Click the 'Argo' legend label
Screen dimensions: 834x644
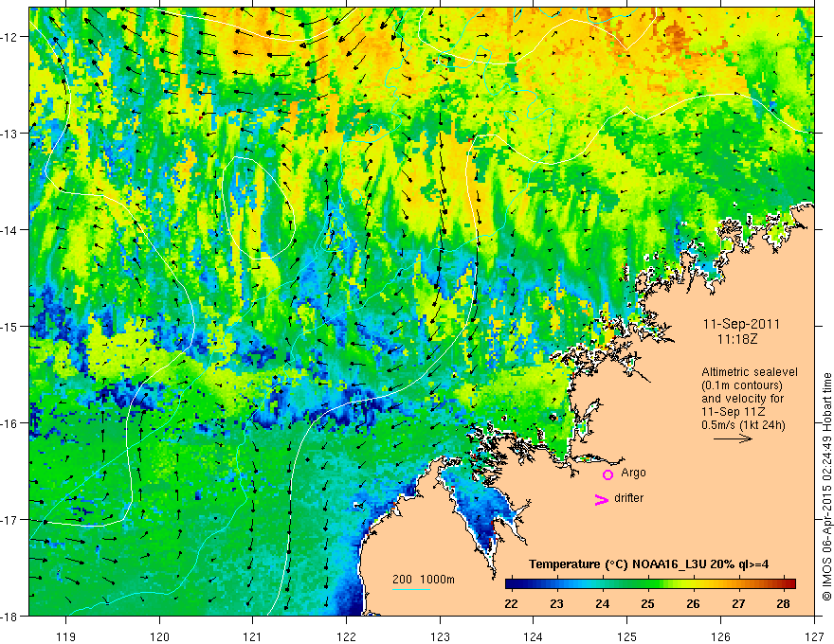click(633, 473)
